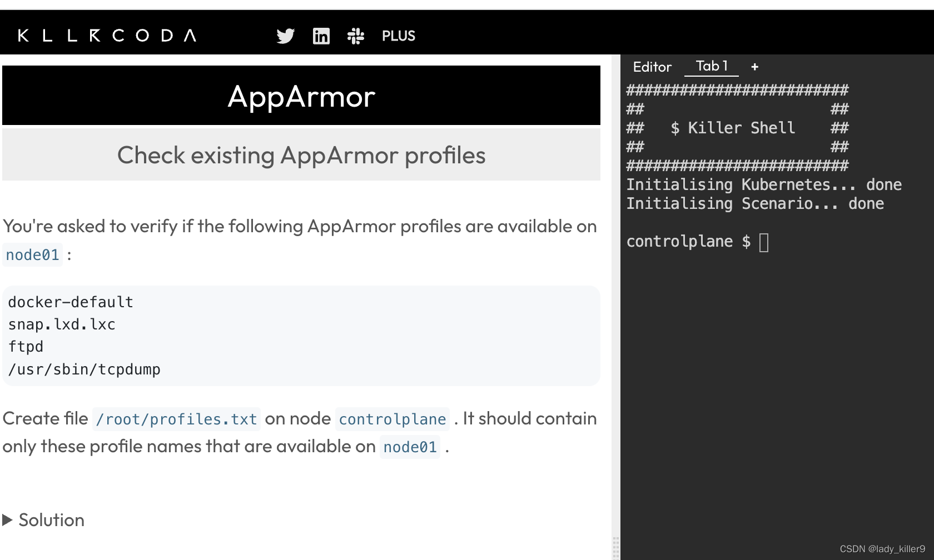934x560 pixels.
Task: Select the Tab 1 terminal tab
Action: (x=712, y=66)
